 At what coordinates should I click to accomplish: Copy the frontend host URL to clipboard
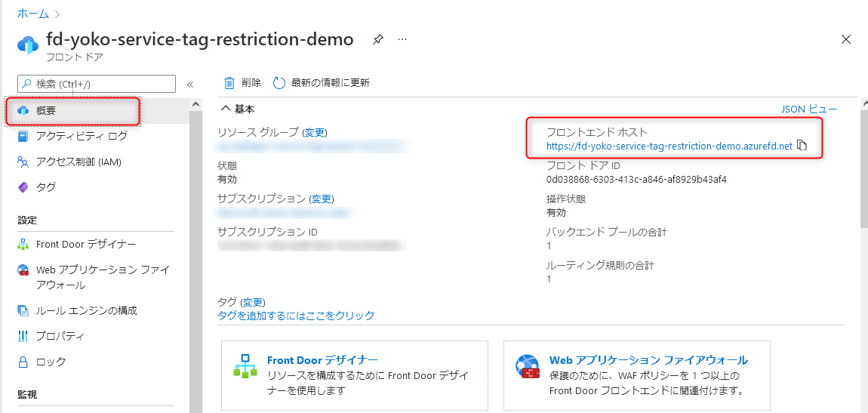(x=802, y=146)
